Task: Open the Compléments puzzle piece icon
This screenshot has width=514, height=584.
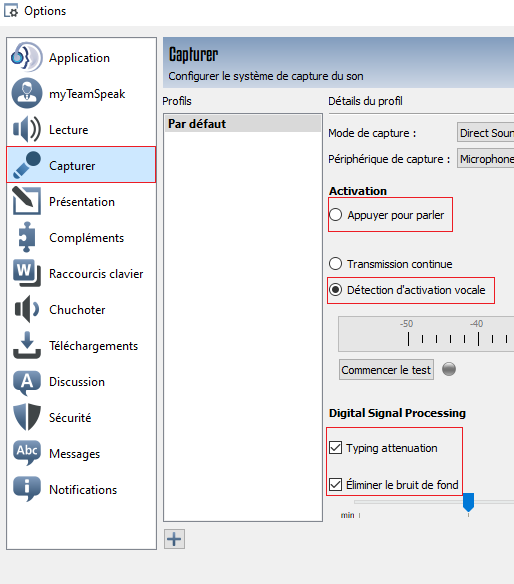Action: tap(26, 237)
